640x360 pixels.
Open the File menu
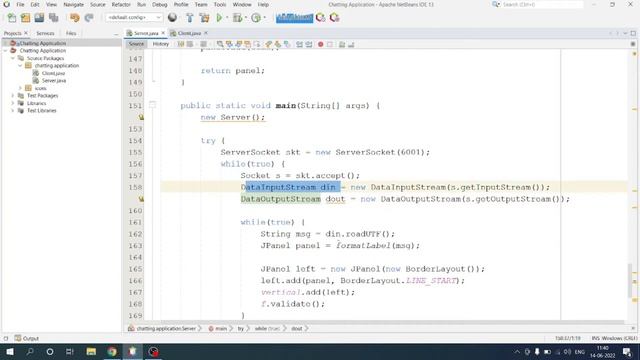pos(20,4)
